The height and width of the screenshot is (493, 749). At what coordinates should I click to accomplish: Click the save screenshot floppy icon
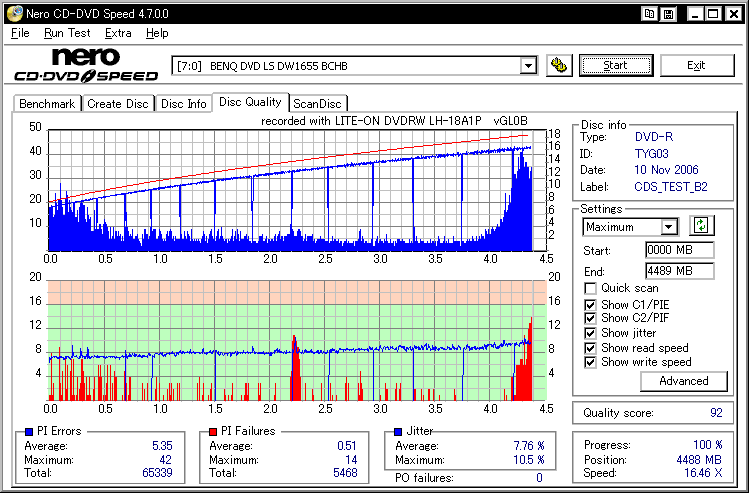pos(669,14)
